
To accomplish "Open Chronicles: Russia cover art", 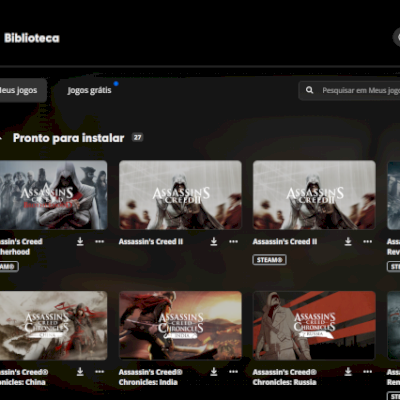I will tap(314, 325).
